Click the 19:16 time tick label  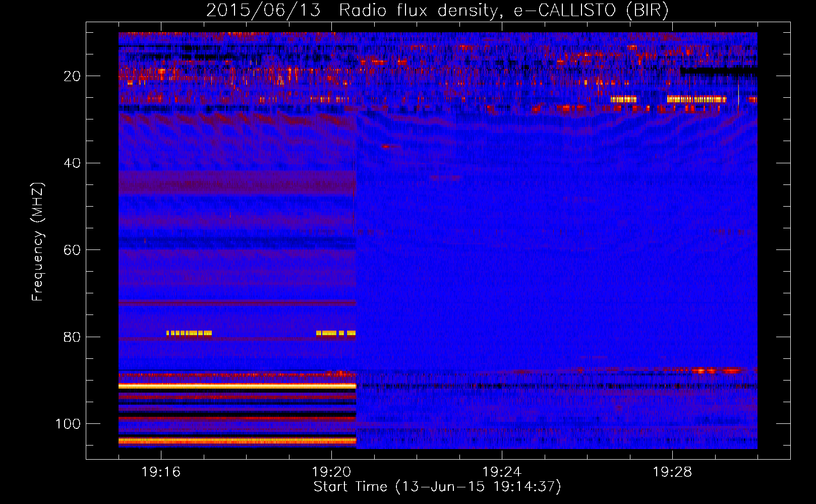[x=161, y=472]
